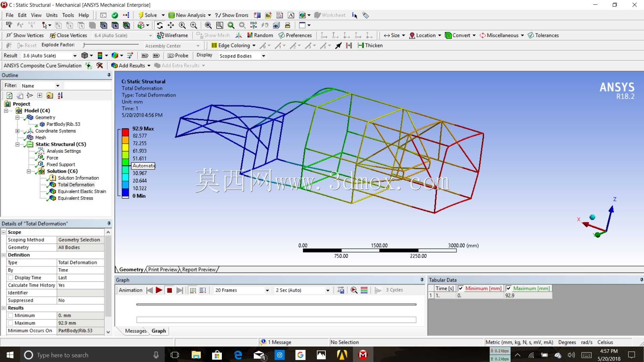Screen dimensions: 644x362
Task: Click the red X tool beside Composite Cure
Action: point(100,66)
